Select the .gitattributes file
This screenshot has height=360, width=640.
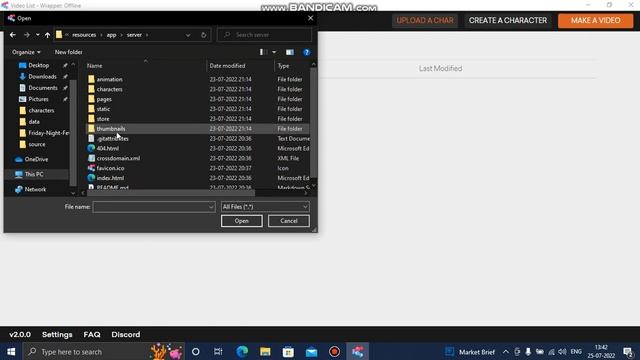point(113,139)
